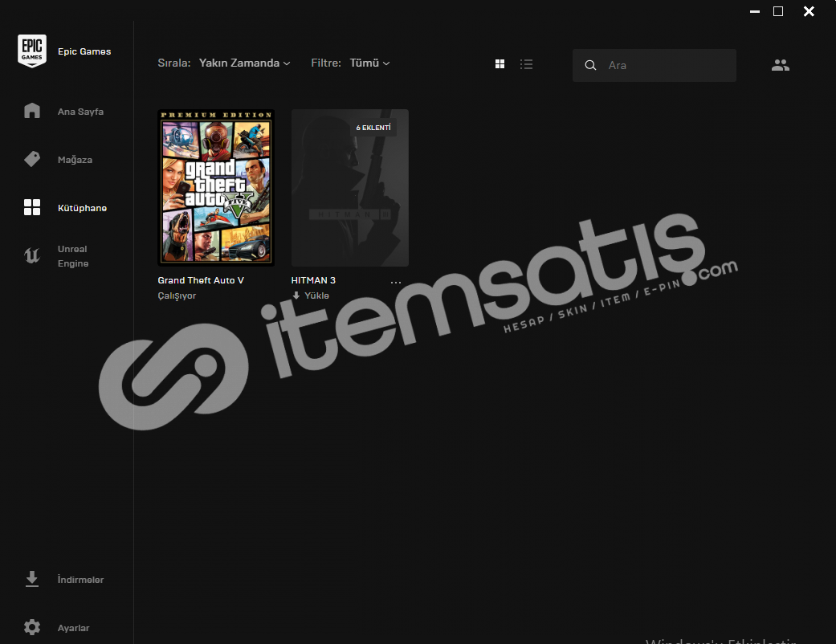The width and height of the screenshot is (836, 644).
Task: Click the Epic Games account name
Action: point(84,51)
